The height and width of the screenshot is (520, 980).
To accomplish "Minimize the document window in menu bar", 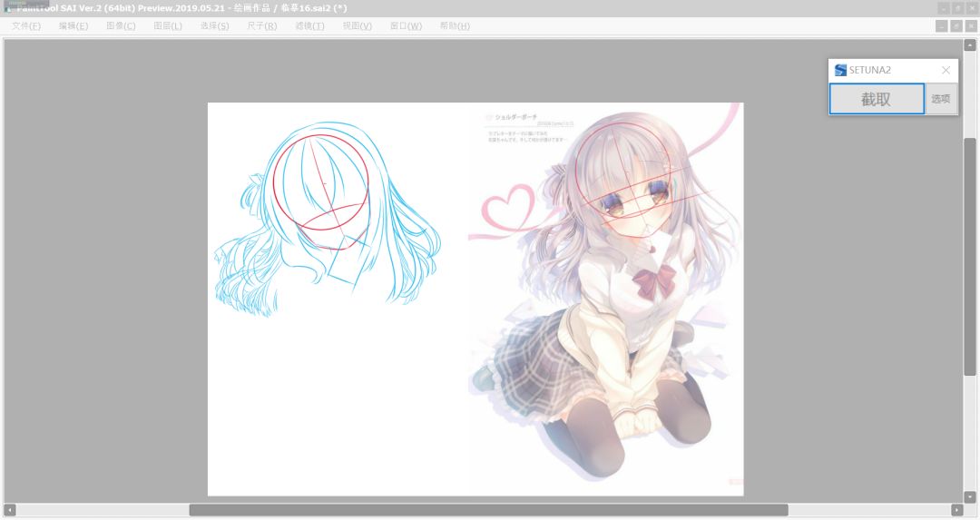I will (941, 25).
